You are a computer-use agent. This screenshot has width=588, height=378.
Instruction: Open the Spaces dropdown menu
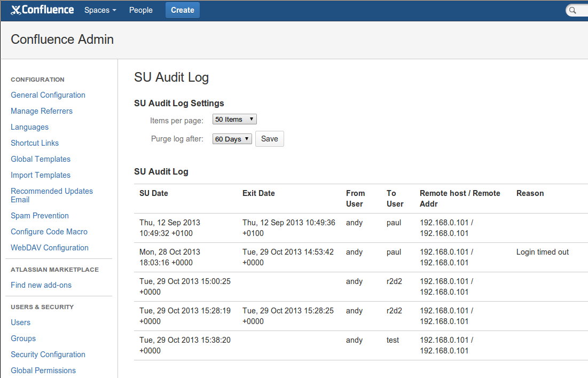pyautogui.click(x=100, y=10)
